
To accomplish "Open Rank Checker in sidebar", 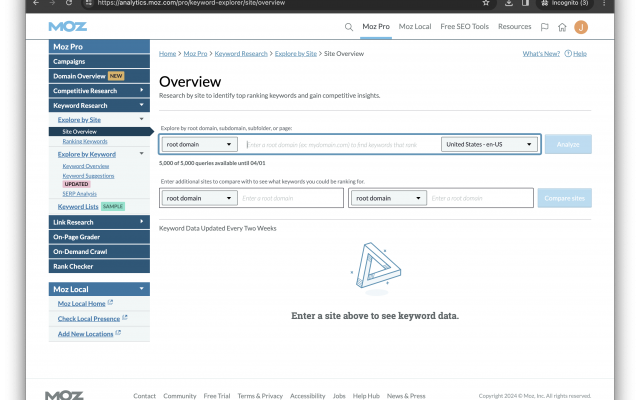I will (99, 266).
